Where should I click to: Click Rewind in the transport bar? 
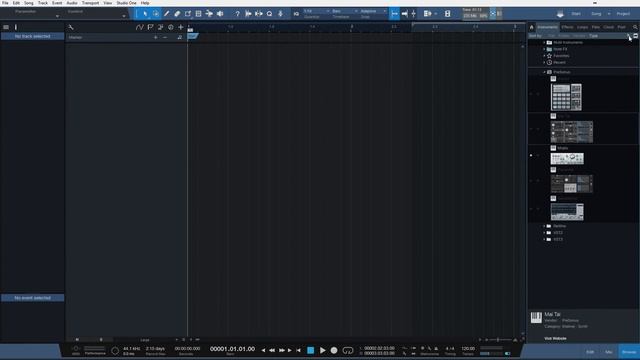(272, 350)
